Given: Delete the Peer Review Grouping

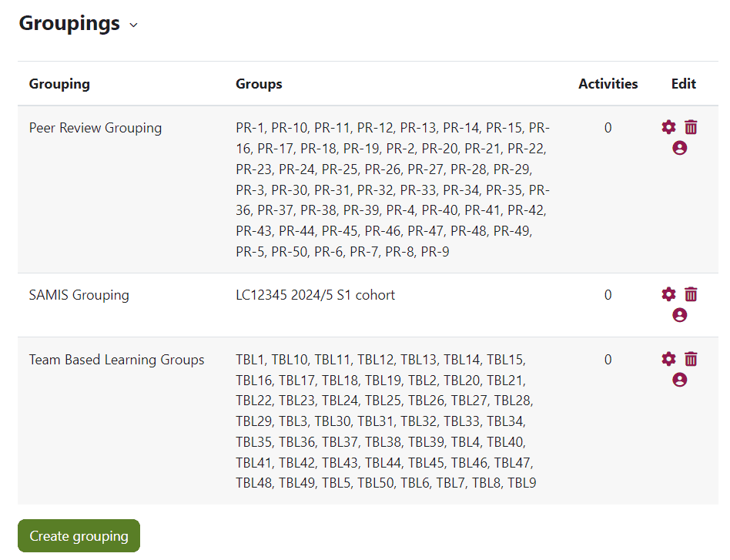Looking at the screenshot, I should (x=691, y=127).
